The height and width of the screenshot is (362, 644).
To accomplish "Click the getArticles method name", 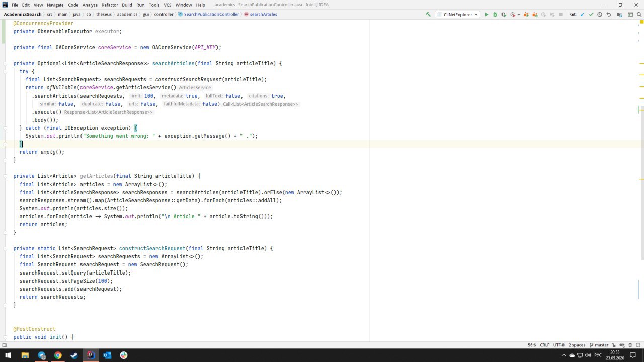I will 97,176.
